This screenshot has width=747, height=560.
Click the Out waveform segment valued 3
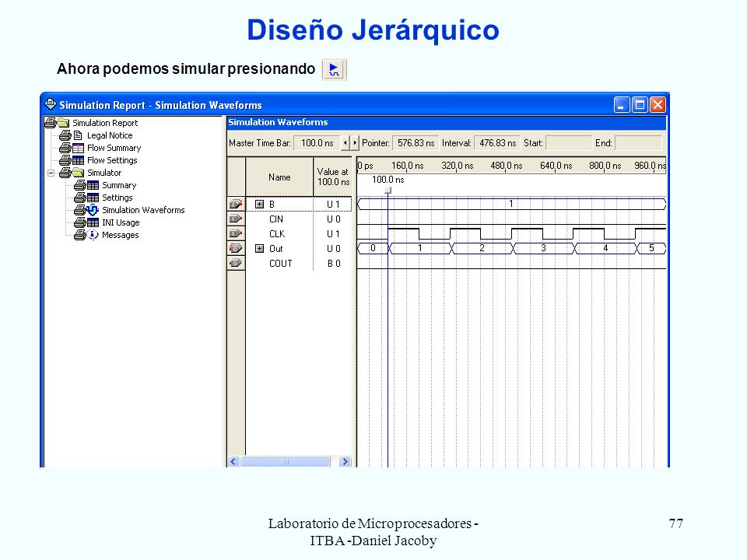(x=543, y=249)
